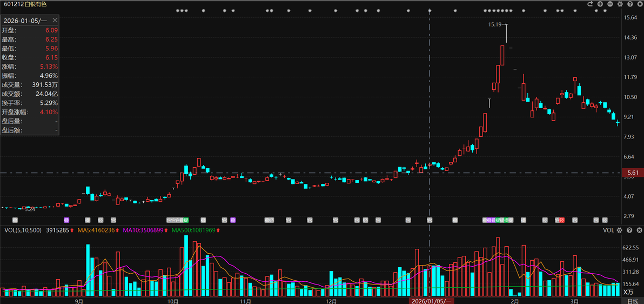The image size is (644, 304).
Task: Click the 2026-01-05/一 popup header date
Action: (26, 20)
